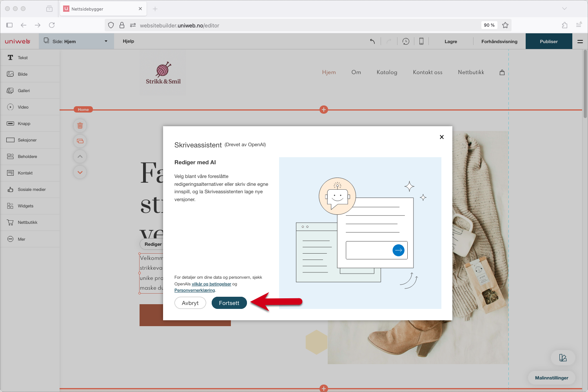Image resolution: width=588 pixels, height=392 pixels.
Task: Open the shopping bag cart icon
Action: click(502, 72)
